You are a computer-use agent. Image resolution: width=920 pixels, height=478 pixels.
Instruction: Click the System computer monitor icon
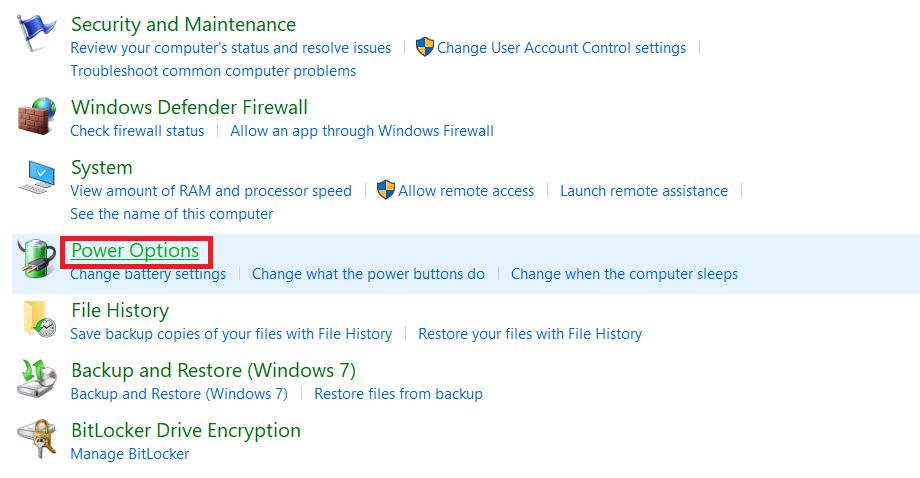click(39, 178)
